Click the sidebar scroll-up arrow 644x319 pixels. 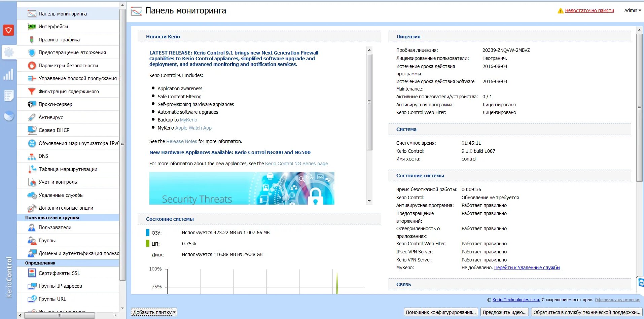(122, 5)
